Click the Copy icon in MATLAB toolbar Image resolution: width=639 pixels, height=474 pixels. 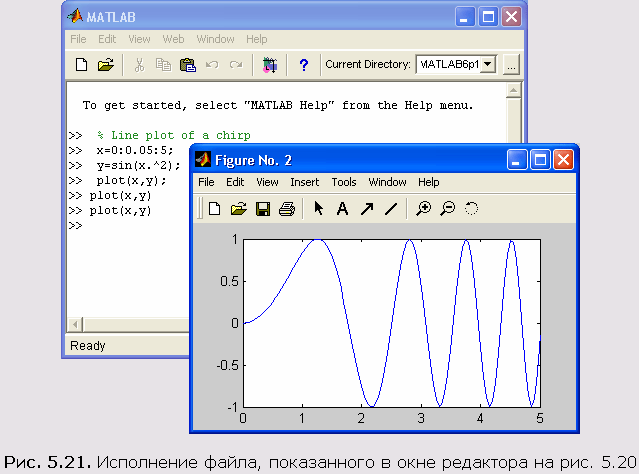pos(163,64)
